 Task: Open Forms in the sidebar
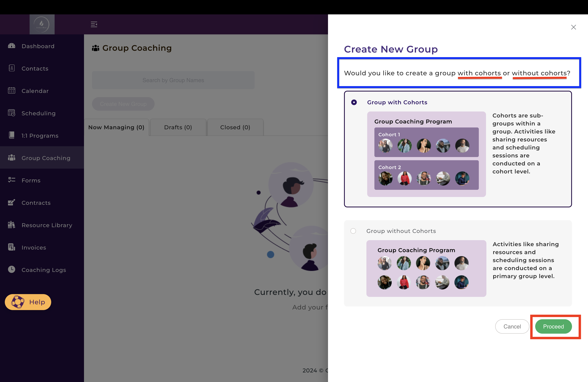[42, 180]
